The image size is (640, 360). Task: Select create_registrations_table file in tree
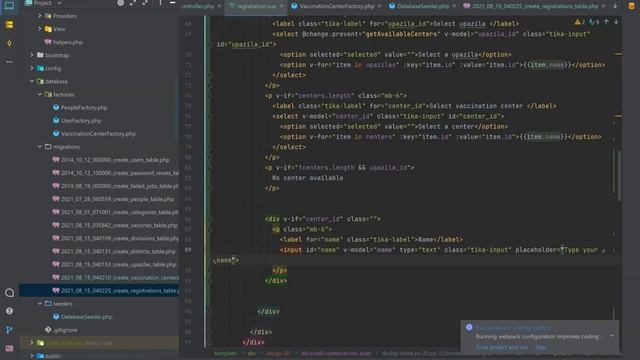click(116, 291)
